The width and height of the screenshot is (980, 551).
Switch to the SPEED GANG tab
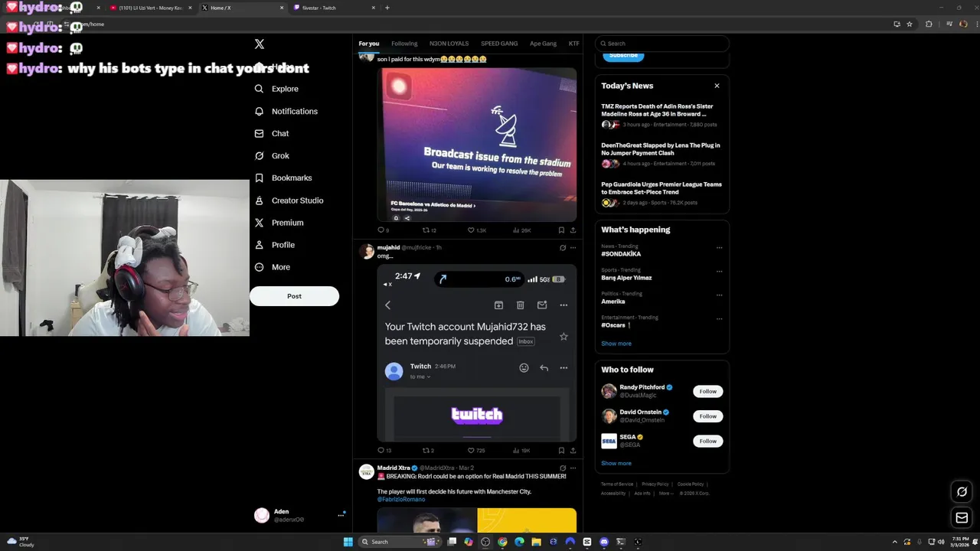coord(499,44)
